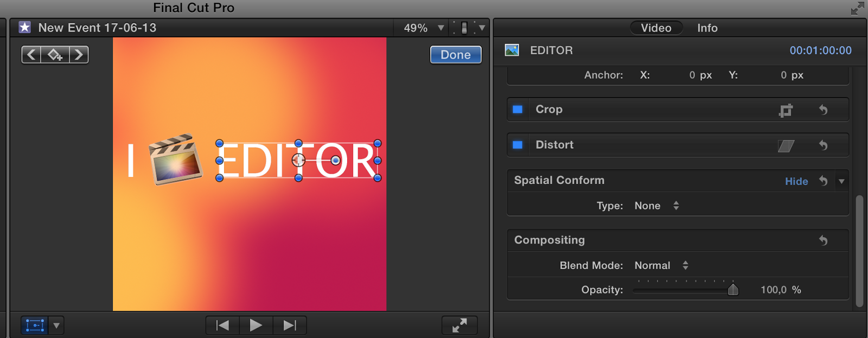Switch to the Video inspector tab
Viewport: 868px width, 338px height.
[656, 28]
